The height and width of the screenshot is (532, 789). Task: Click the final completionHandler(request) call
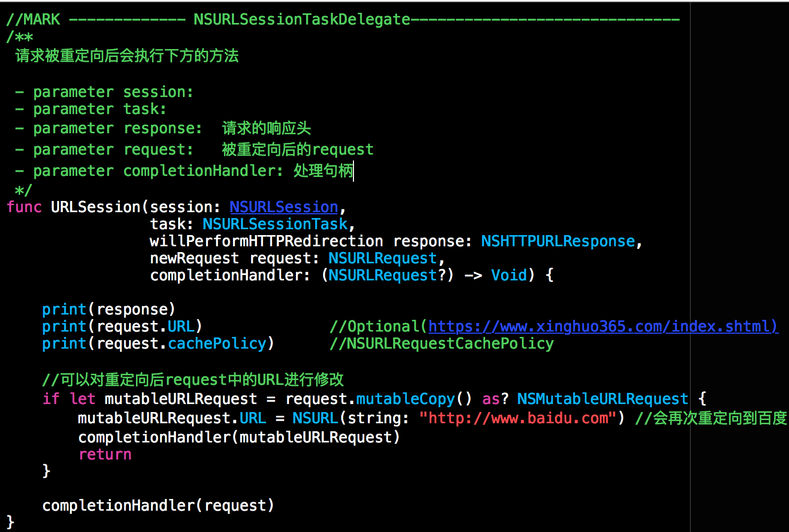pos(158,505)
